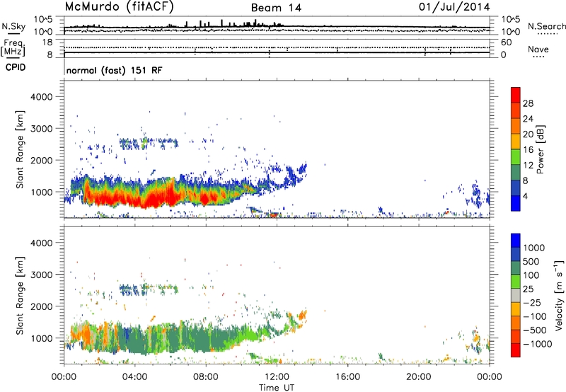Click the "3000" tick on the power panel
This screenshot has height=392, width=566.
[41, 129]
